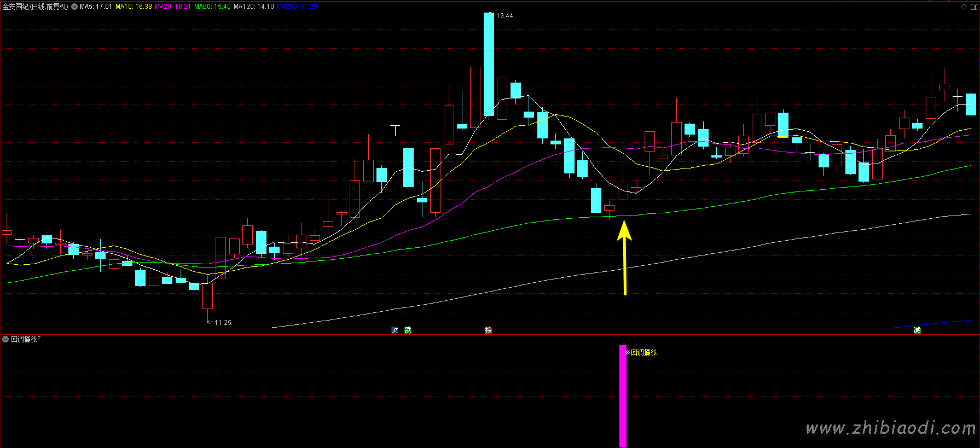The height and width of the screenshot is (448, 980).
Task: Click the blue 财 event marker
Action: pyautogui.click(x=395, y=330)
